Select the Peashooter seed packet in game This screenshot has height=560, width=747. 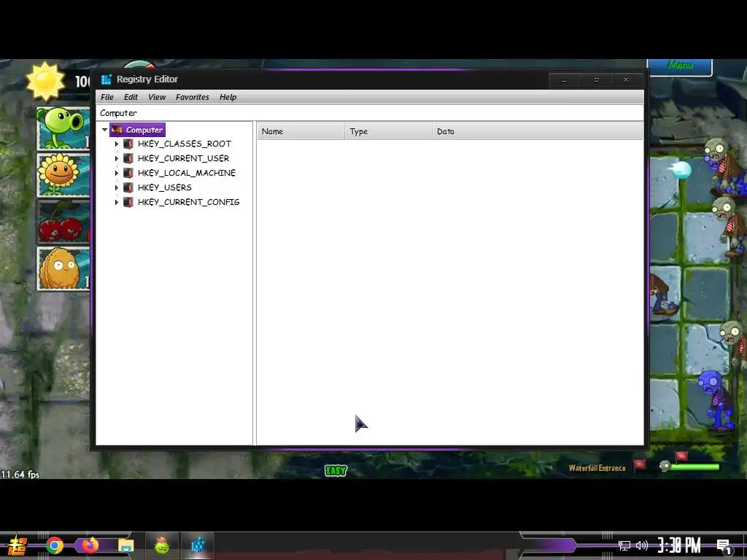(63, 128)
